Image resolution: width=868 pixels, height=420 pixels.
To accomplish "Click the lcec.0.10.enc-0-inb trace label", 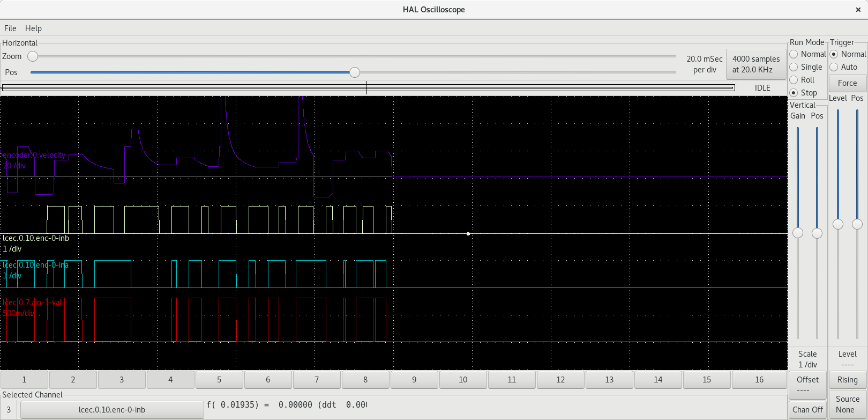I will click(36, 238).
